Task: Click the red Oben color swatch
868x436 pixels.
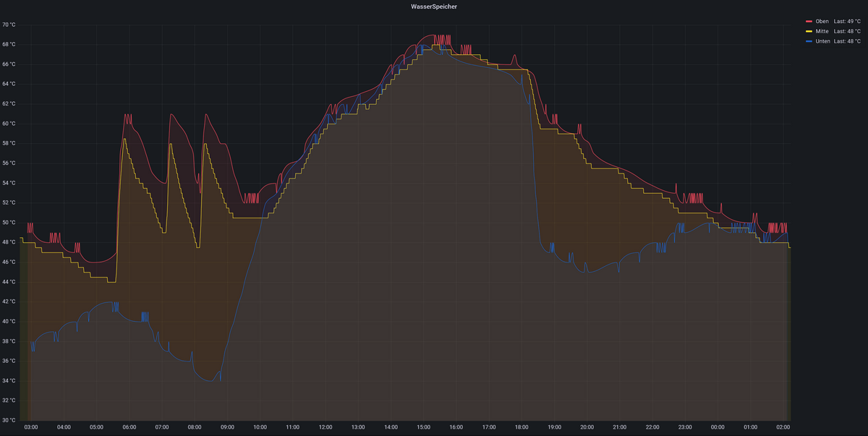Action: click(809, 22)
